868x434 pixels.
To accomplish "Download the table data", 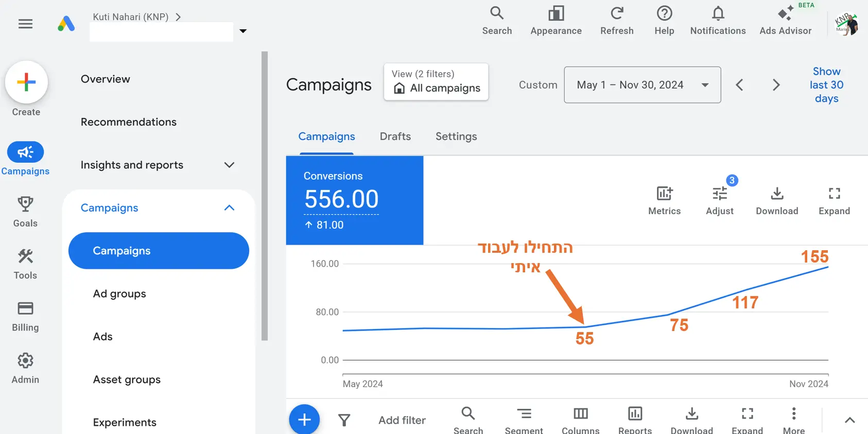I will pyautogui.click(x=692, y=420).
